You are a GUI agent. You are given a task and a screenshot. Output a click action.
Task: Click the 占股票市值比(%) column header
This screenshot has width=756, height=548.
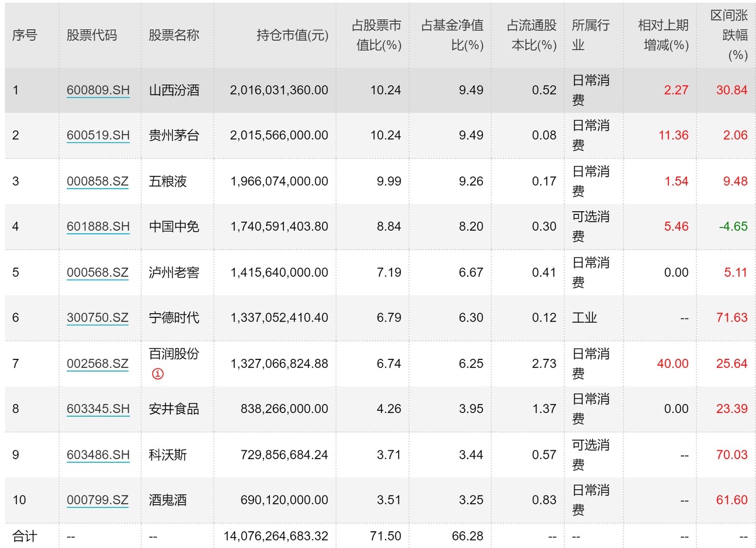point(376,35)
